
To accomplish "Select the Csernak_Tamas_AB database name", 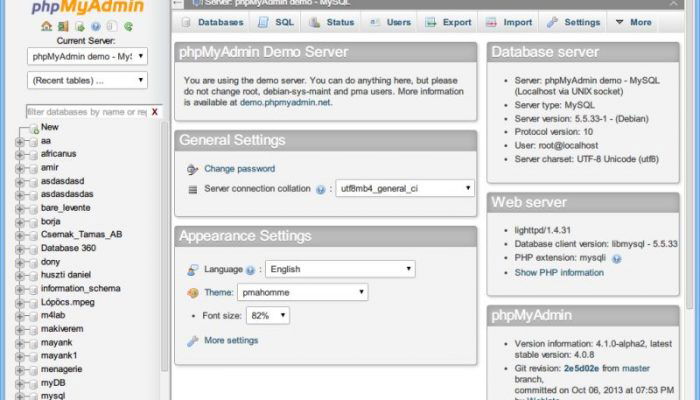I will [x=82, y=234].
